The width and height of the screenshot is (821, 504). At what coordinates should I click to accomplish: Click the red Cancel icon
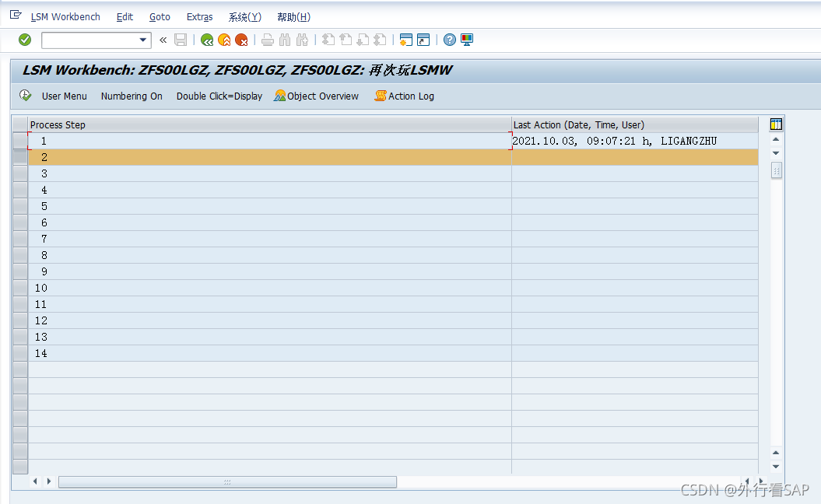click(x=241, y=40)
